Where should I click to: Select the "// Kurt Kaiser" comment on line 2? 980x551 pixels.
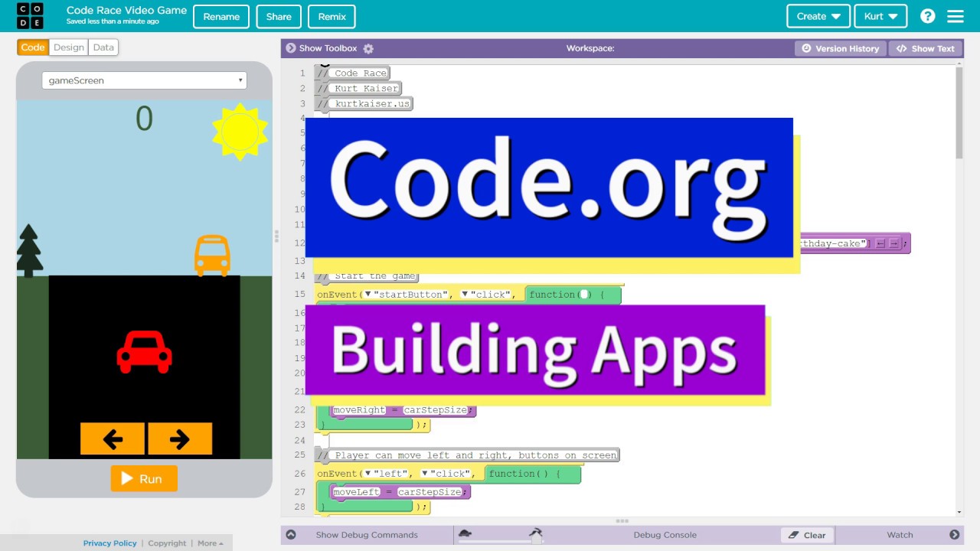[358, 88]
